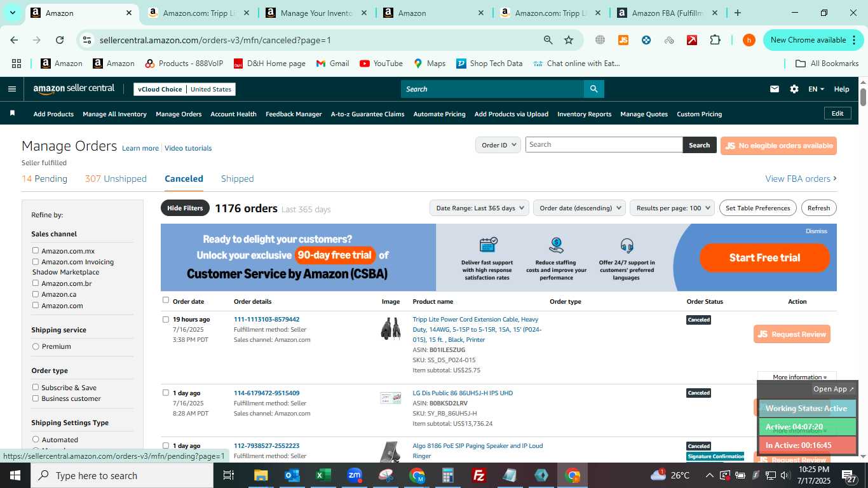The height and width of the screenshot is (488, 868).
Task: Bookmark this page with the star icon
Action: (569, 40)
